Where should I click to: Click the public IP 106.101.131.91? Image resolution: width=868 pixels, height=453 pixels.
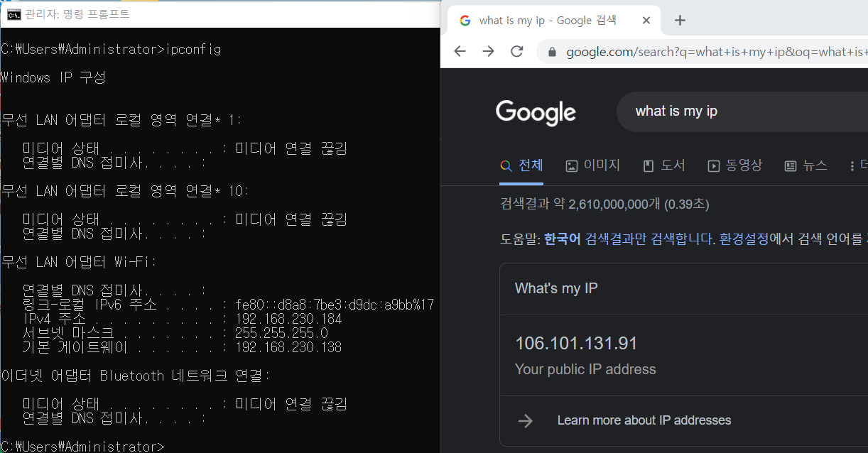pos(576,344)
